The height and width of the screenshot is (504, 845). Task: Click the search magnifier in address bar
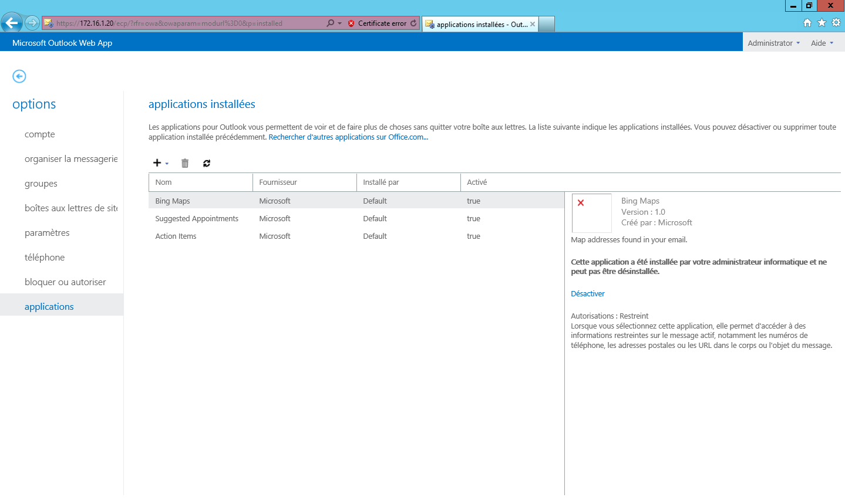[x=331, y=23]
